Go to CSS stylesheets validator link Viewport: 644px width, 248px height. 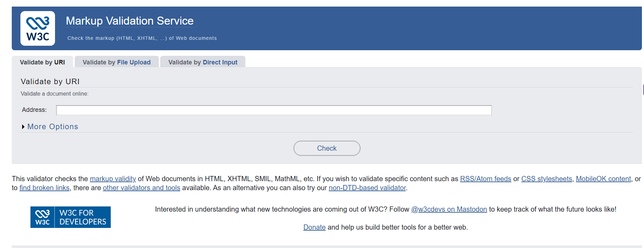tap(546, 179)
